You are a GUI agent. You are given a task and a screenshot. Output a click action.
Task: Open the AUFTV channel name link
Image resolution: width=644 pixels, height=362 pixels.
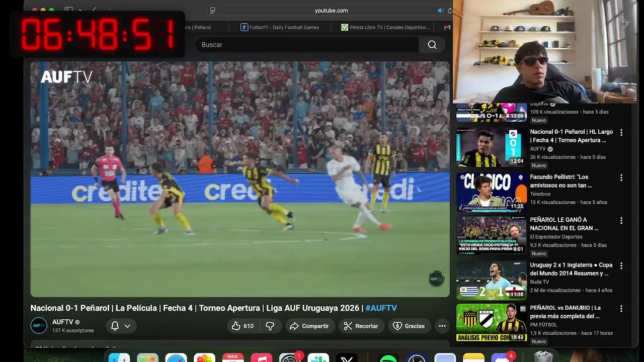click(x=63, y=322)
